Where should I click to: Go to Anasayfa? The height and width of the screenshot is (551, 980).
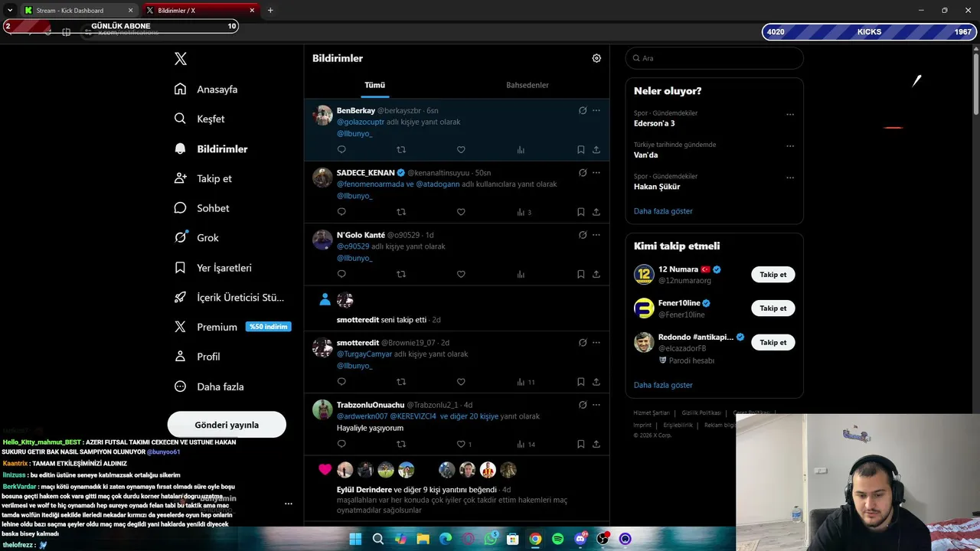click(207, 90)
